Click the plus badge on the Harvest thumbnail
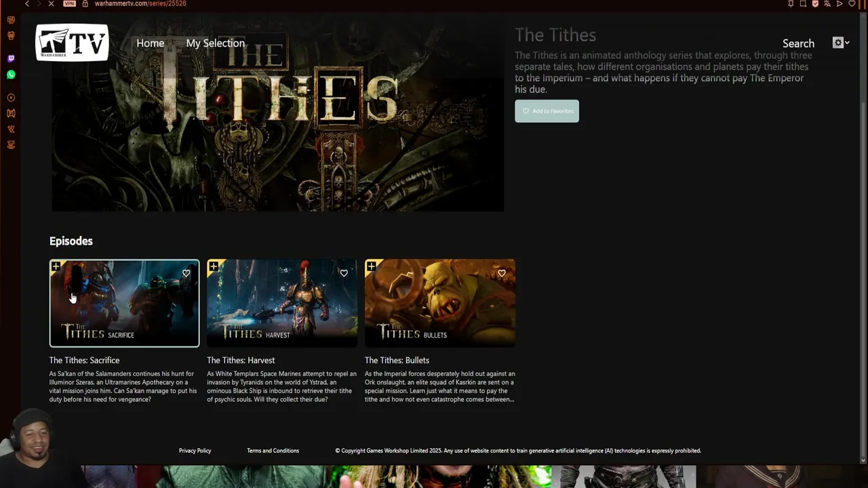Image resolution: width=868 pixels, height=488 pixels. tap(214, 266)
